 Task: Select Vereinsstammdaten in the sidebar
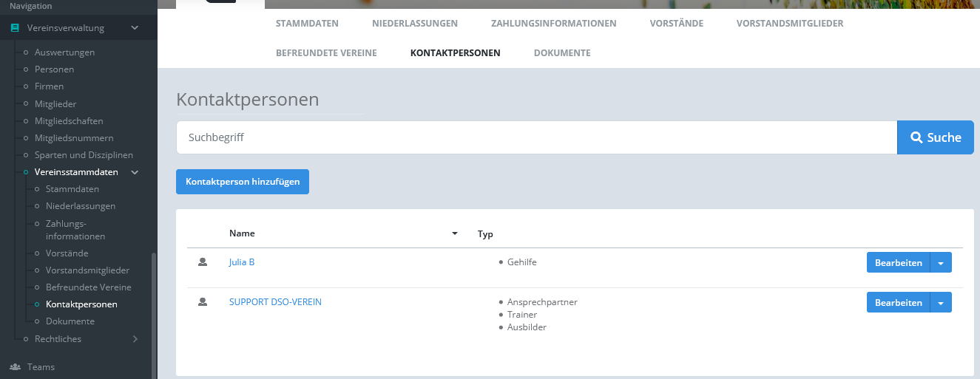click(76, 172)
